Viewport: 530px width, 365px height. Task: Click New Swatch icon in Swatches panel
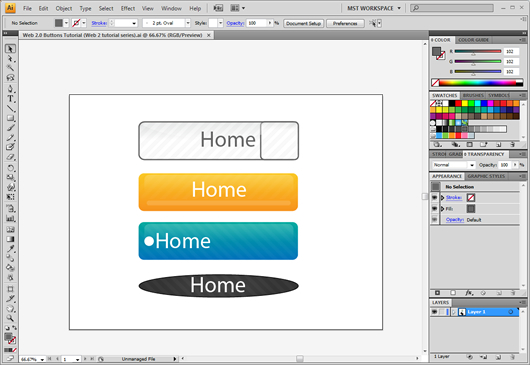pyautogui.click(x=498, y=145)
